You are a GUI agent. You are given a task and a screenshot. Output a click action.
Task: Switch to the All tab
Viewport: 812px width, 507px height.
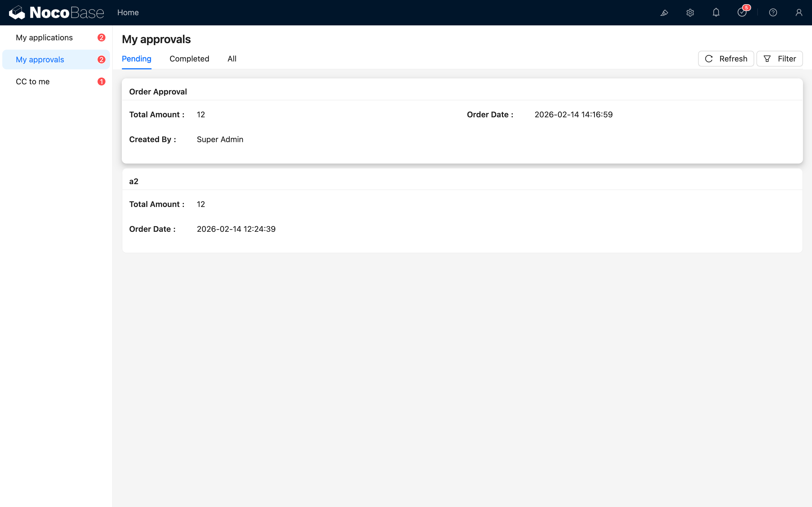pyautogui.click(x=232, y=59)
